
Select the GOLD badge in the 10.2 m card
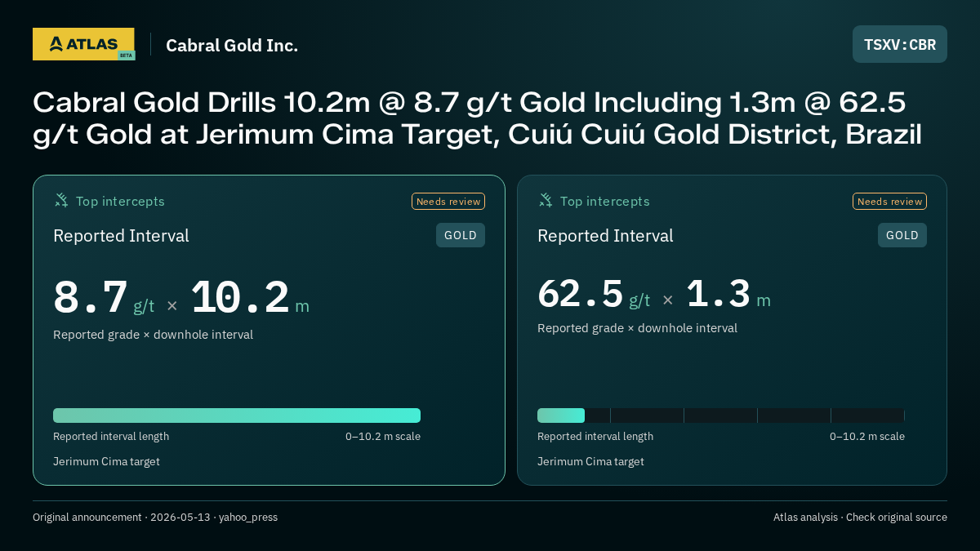pos(461,235)
